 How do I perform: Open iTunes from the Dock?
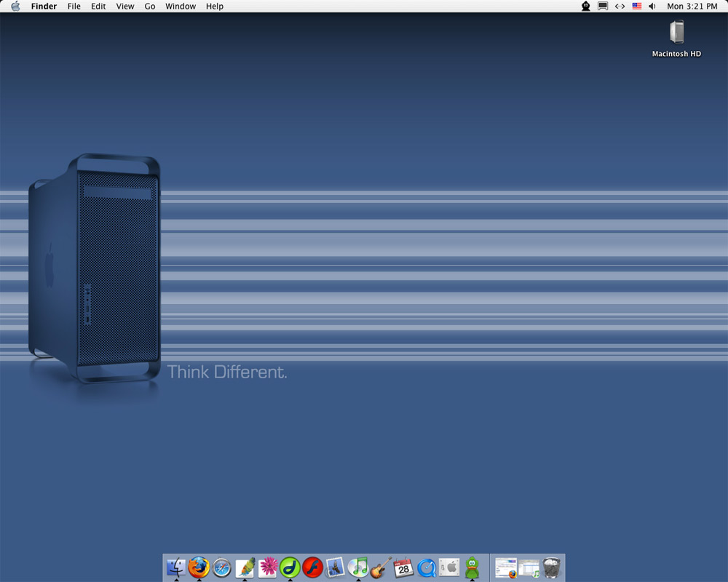[358, 567]
